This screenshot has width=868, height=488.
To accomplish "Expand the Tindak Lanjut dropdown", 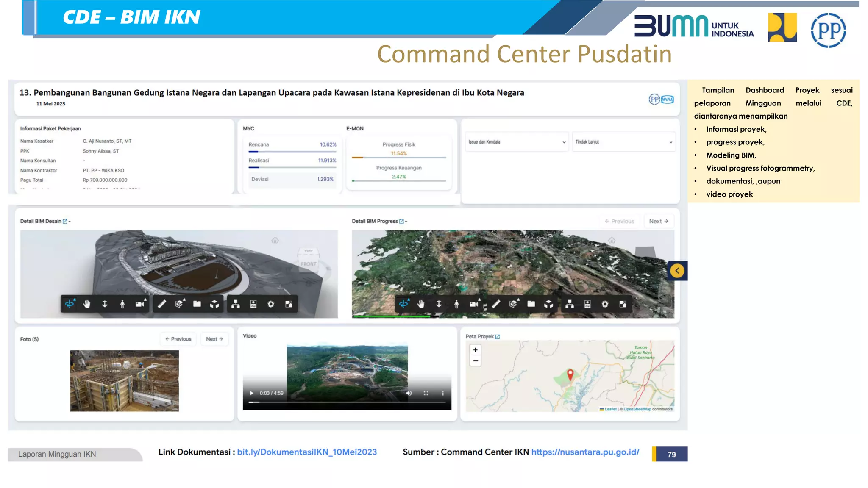I will click(x=623, y=142).
